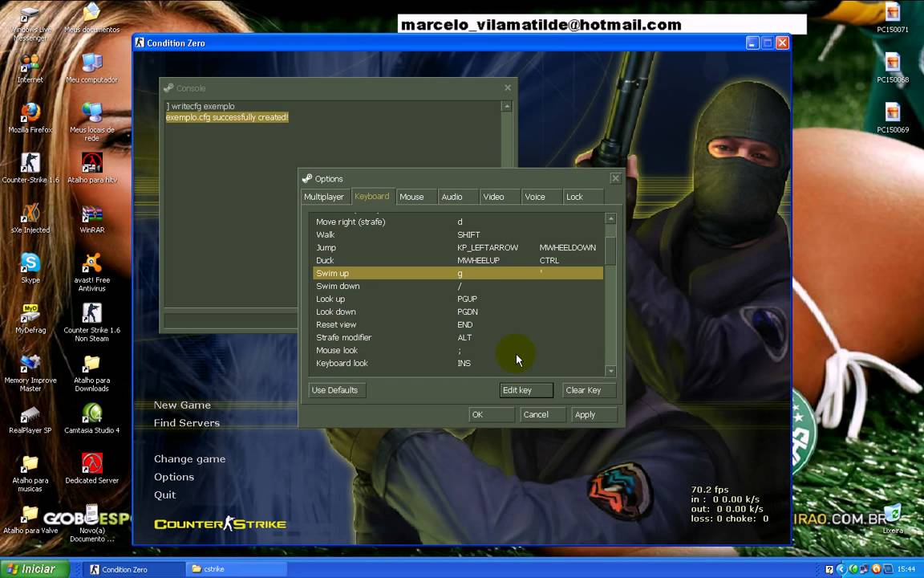Launch sXe Injected desktop icon
The height and width of the screenshot is (578, 924).
(30, 218)
